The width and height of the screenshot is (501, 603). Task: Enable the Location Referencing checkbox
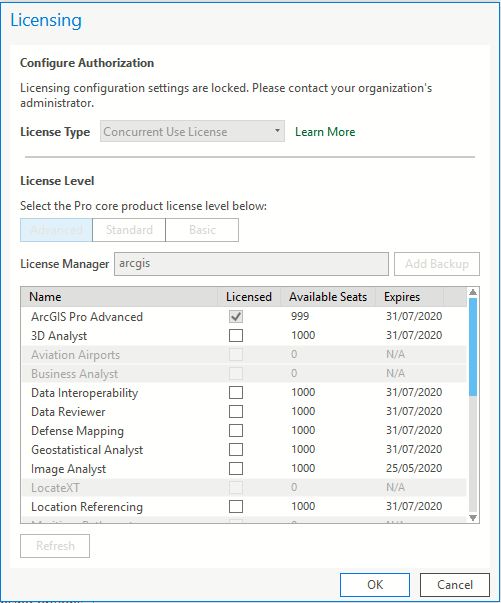pos(236,506)
